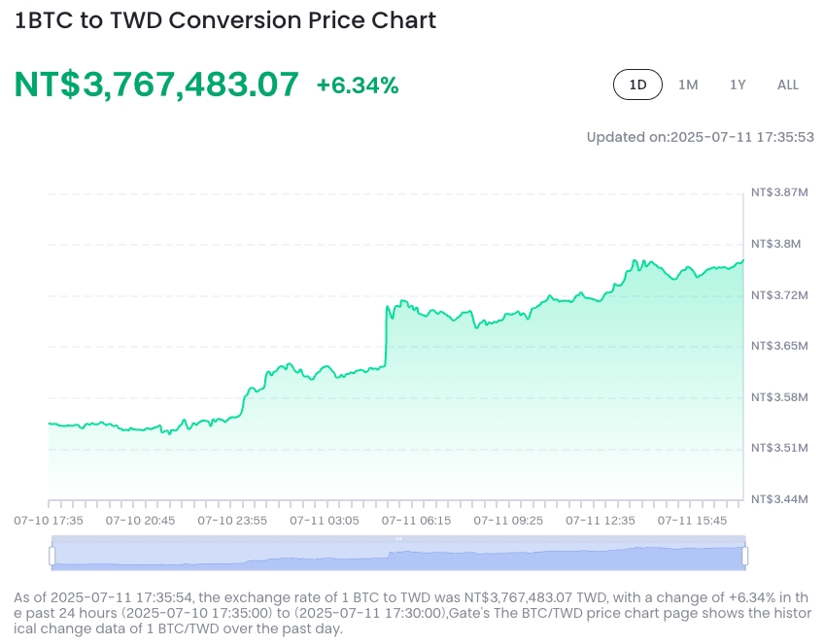This screenshot has width=824, height=644.
Task: Click the +6.34% change indicator
Action: [358, 85]
